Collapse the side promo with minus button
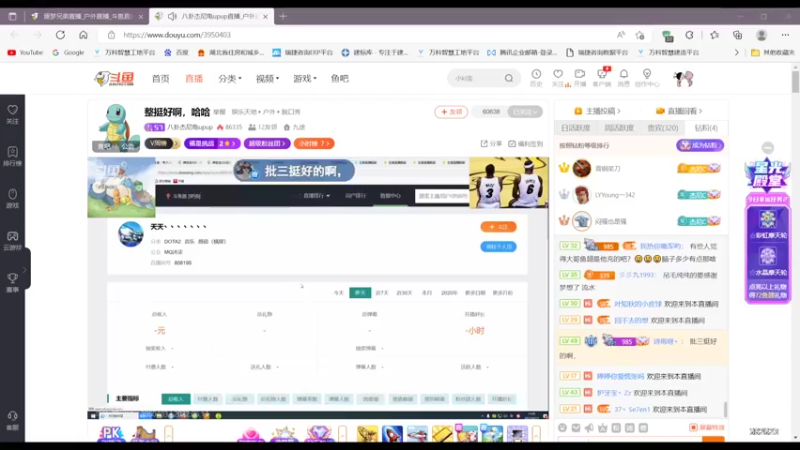 click(768, 148)
